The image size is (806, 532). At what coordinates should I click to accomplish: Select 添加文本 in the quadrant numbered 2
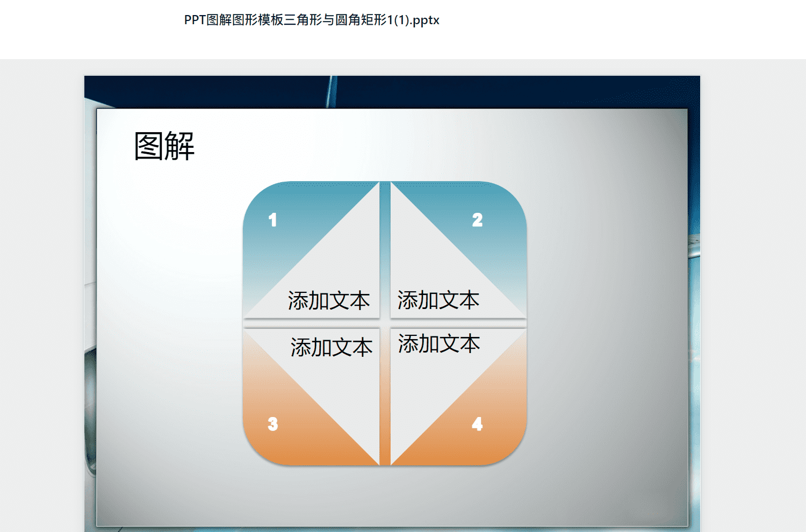pos(438,300)
